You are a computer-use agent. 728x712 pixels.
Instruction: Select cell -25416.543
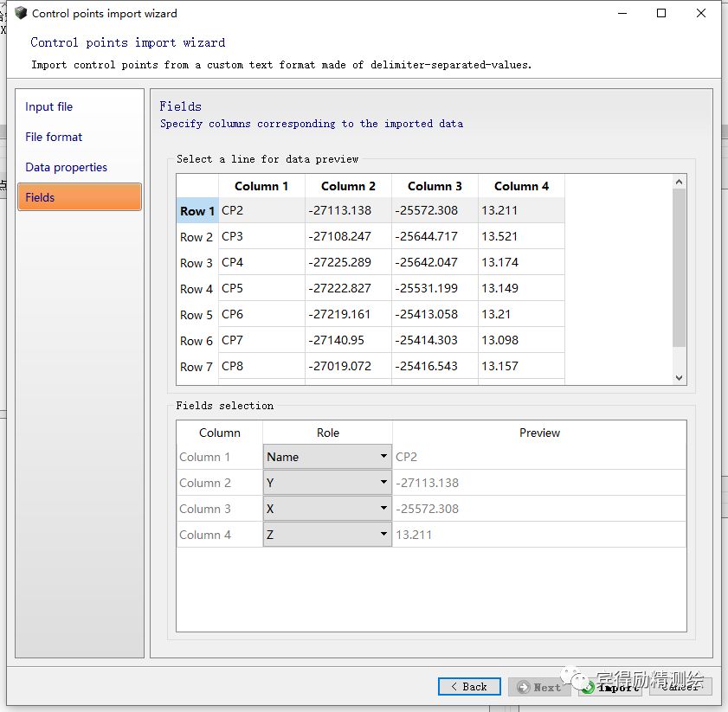[435, 366]
